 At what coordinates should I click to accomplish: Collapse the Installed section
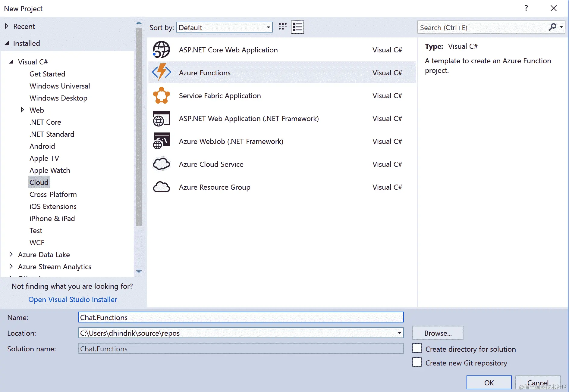pos(7,43)
